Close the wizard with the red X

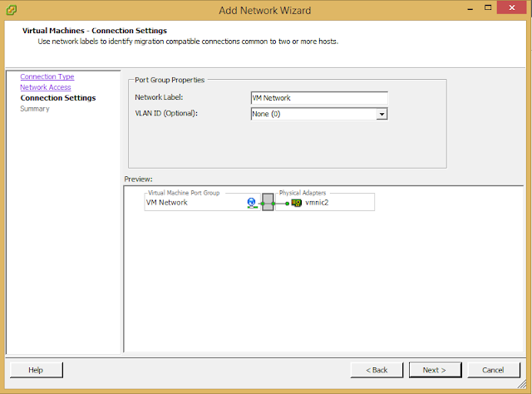(512, 7)
